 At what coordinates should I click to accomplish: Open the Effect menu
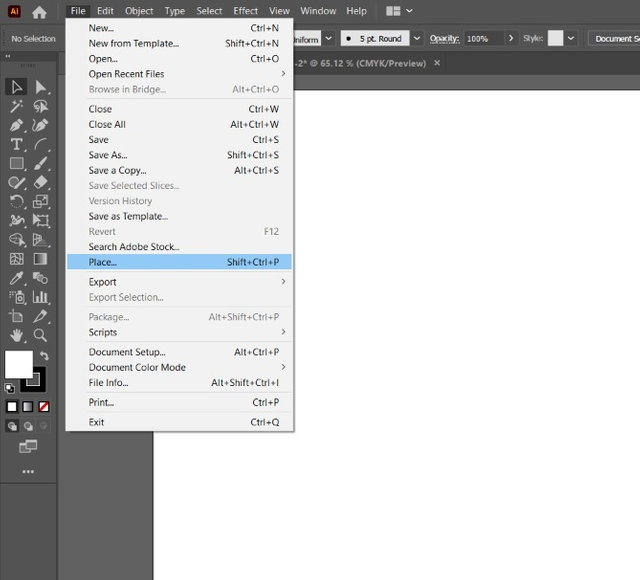245,11
